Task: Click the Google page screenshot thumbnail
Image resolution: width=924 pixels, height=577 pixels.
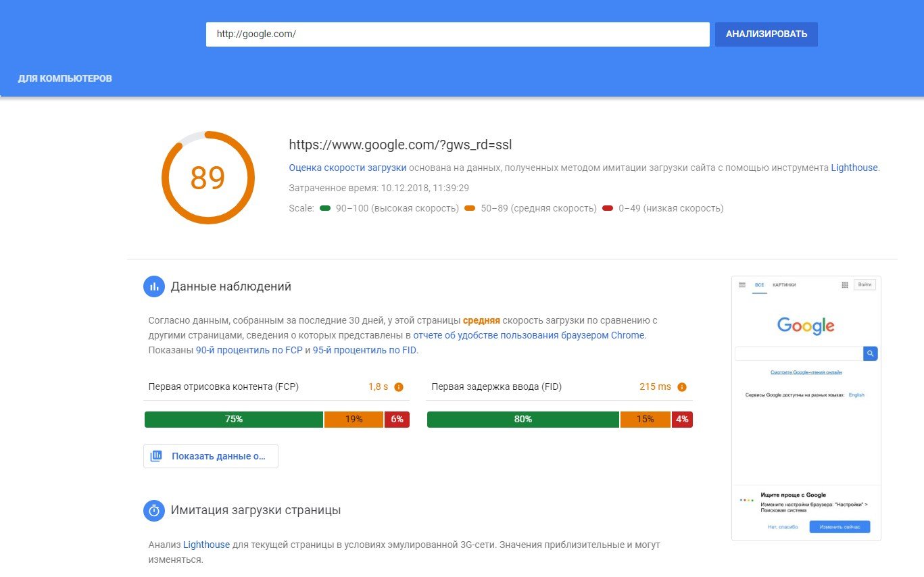Action: point(806,408)
